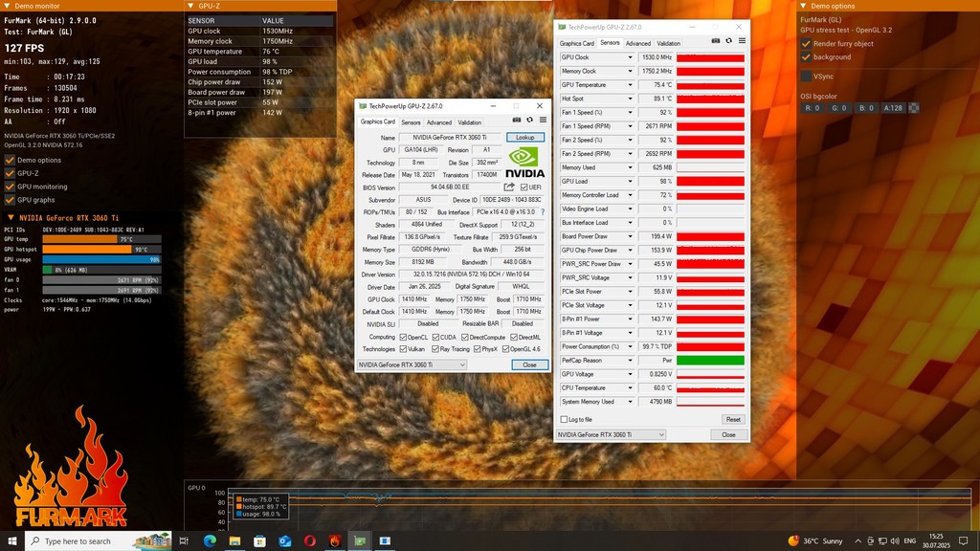Click Bus Interface question mark help icon

pyautogui.click(x=543, y=212)
